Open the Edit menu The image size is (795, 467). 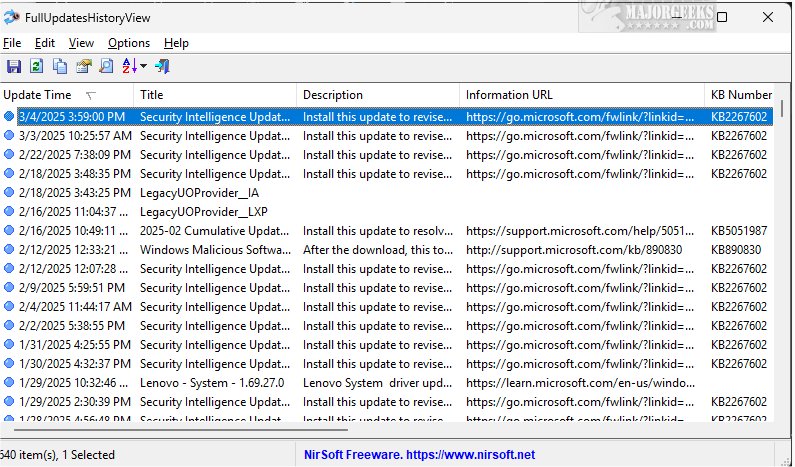45,43
